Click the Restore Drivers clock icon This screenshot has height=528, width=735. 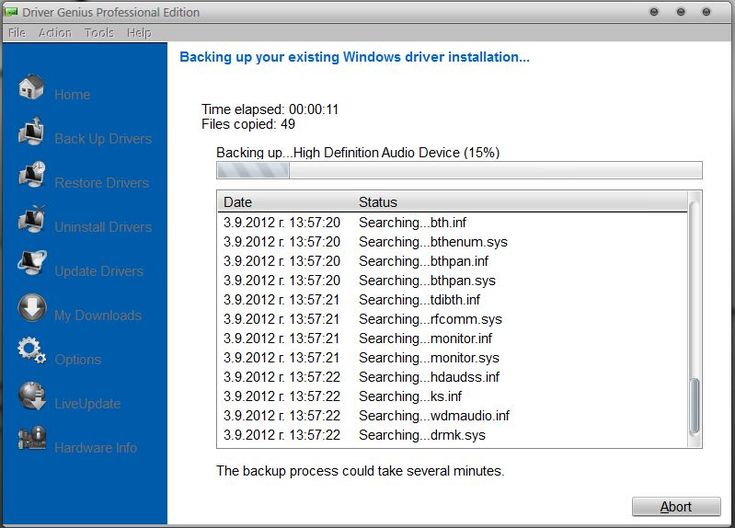(x=31, y=175)
